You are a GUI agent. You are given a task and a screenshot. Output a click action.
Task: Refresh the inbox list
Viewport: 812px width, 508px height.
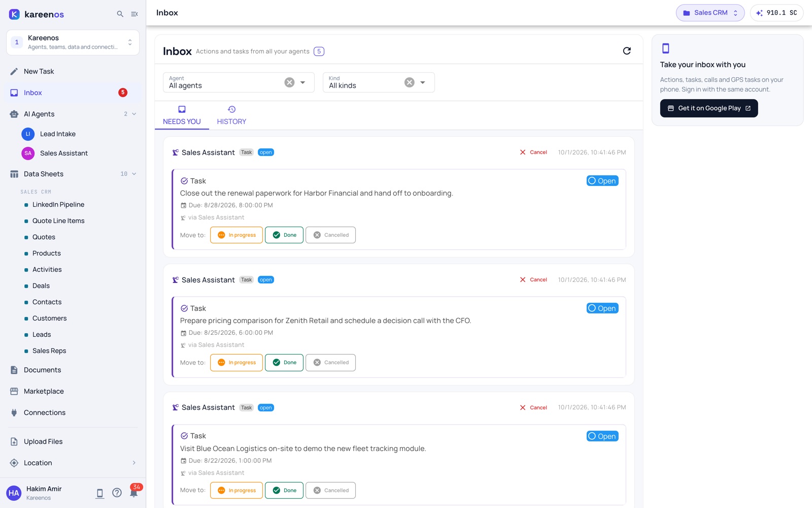(627, 51)
